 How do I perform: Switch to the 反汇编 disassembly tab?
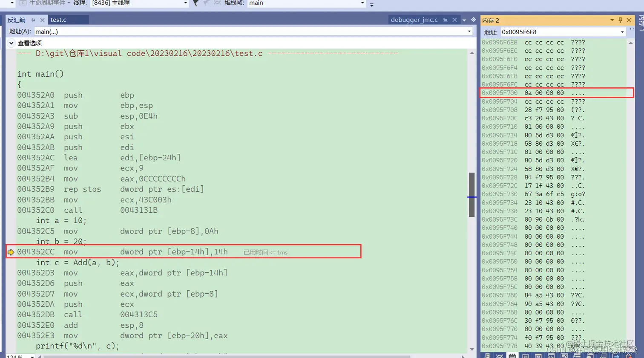tap(17, 20)
